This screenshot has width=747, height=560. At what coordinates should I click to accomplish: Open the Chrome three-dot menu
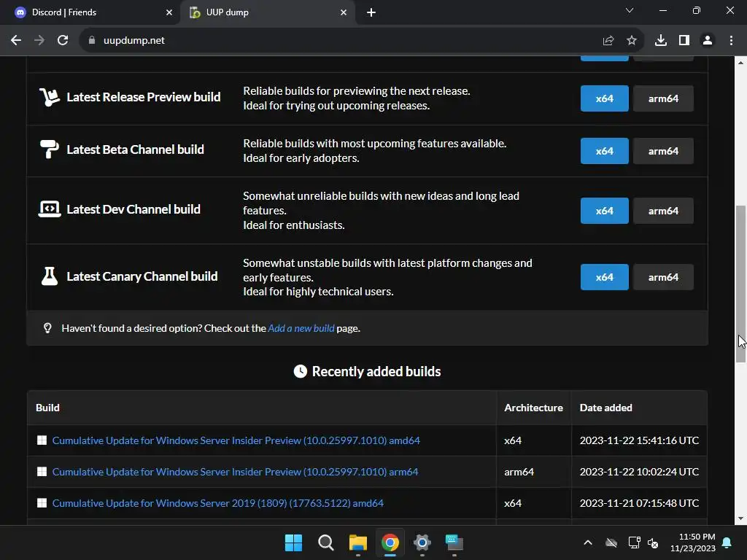(x=731, y=41)
